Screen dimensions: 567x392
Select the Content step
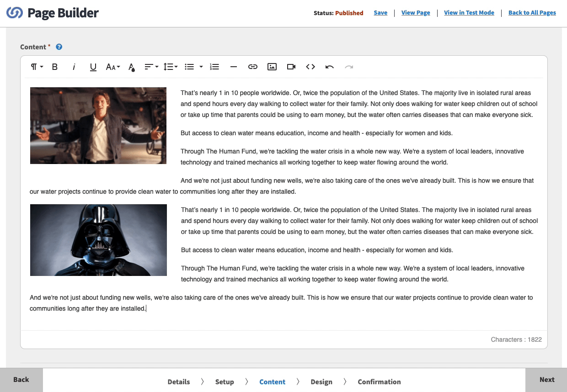[273, 382]
